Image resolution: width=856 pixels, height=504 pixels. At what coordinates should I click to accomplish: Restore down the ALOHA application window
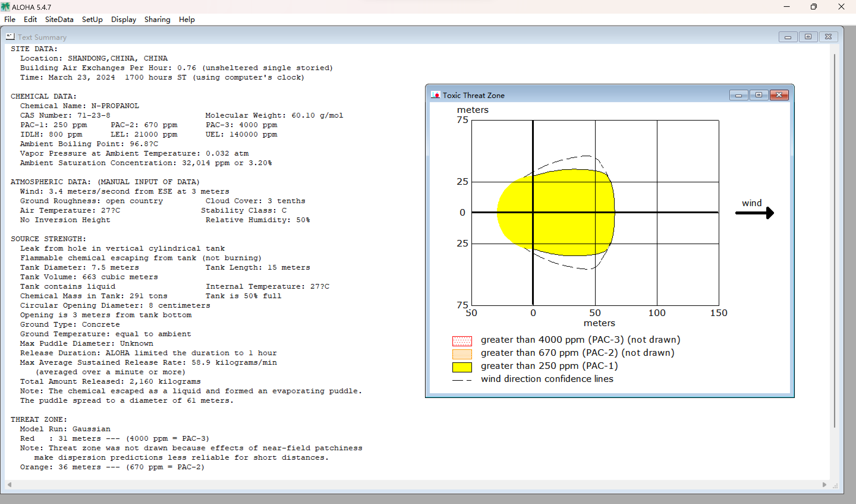[813, 7]
